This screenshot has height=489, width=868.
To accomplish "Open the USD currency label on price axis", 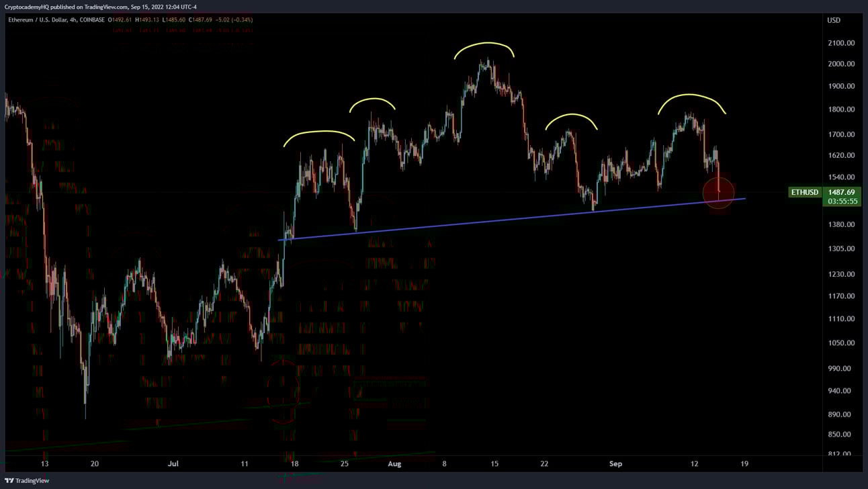I will point(834,20).
